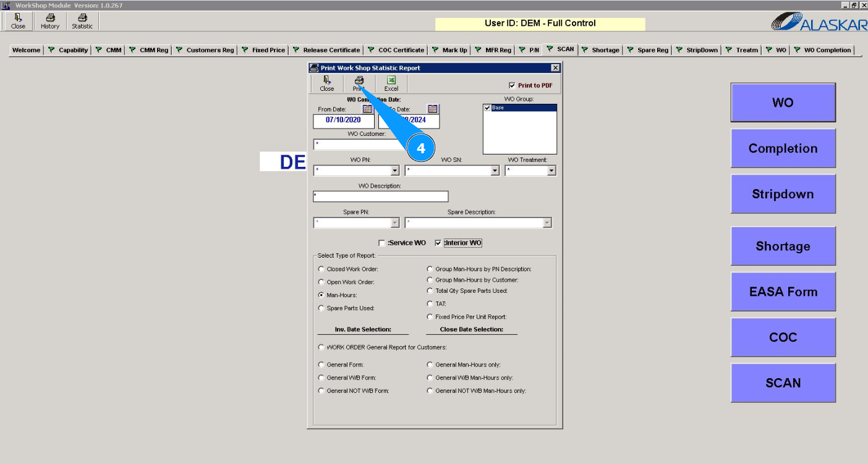The height and width of the screenshot is (464, 868).
Task: Open the Treatm tab
Action: pos(741,50)
